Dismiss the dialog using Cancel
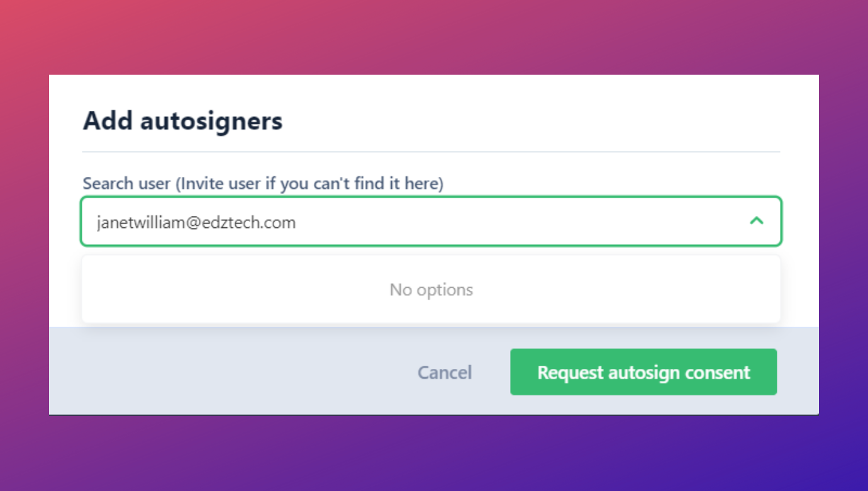Viewport: 868px width, 491px height. 445,372
